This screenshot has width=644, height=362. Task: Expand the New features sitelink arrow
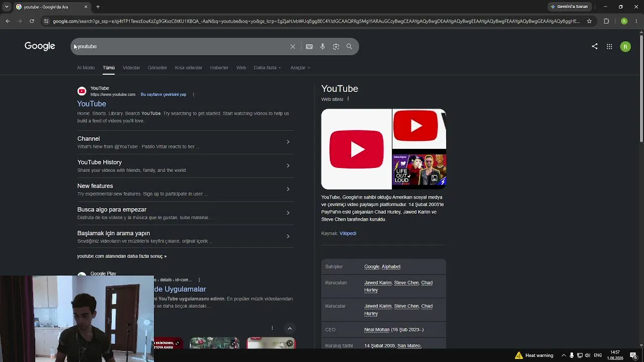[x=288, y=189]
